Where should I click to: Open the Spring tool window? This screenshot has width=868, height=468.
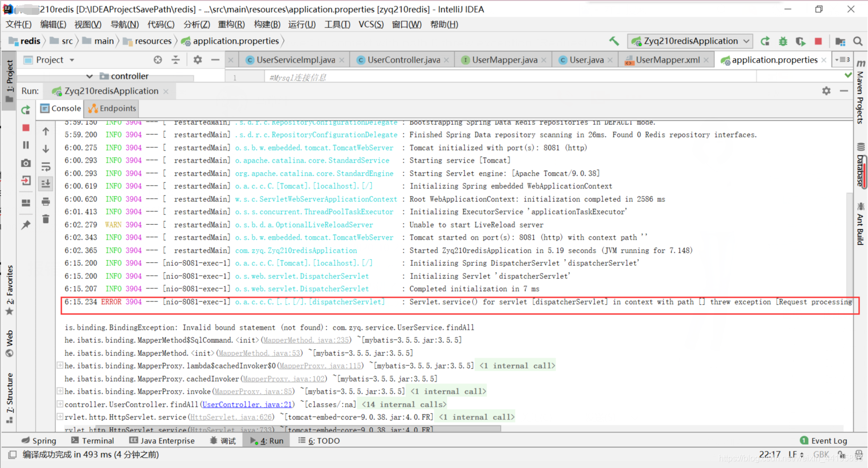point(39,440)
